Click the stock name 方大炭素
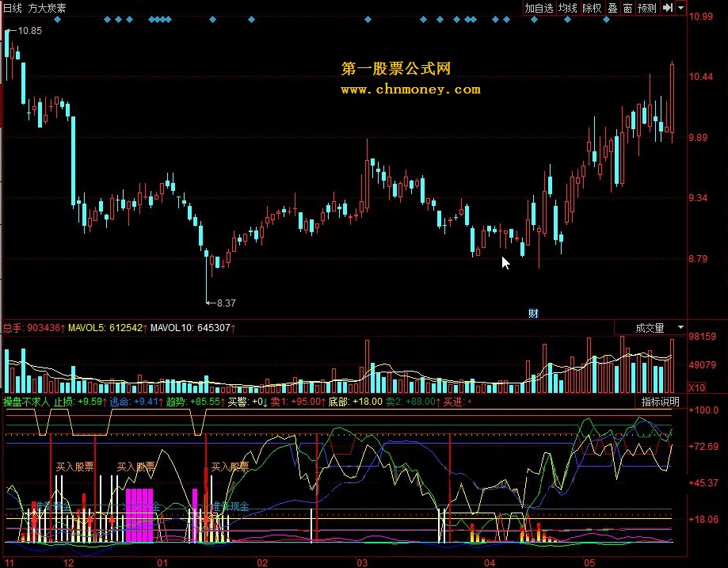Viewport: 728px width, 568px height. point(47,8)
